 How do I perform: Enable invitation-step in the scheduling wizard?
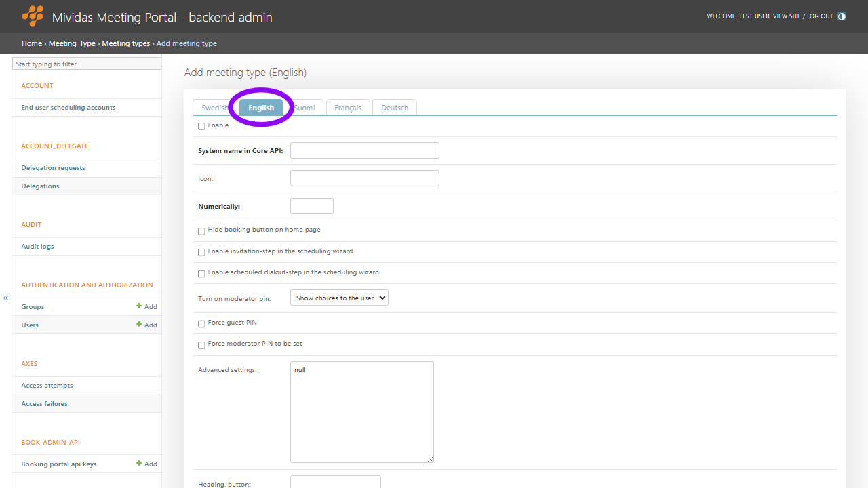click(201, 252)
